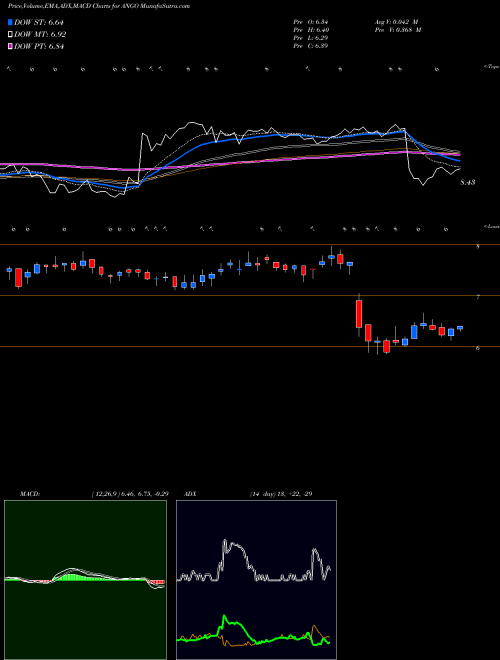Click the 'Pre O: 6.34' open value
This screenshot has width=500, height=660.
(311, 22)
